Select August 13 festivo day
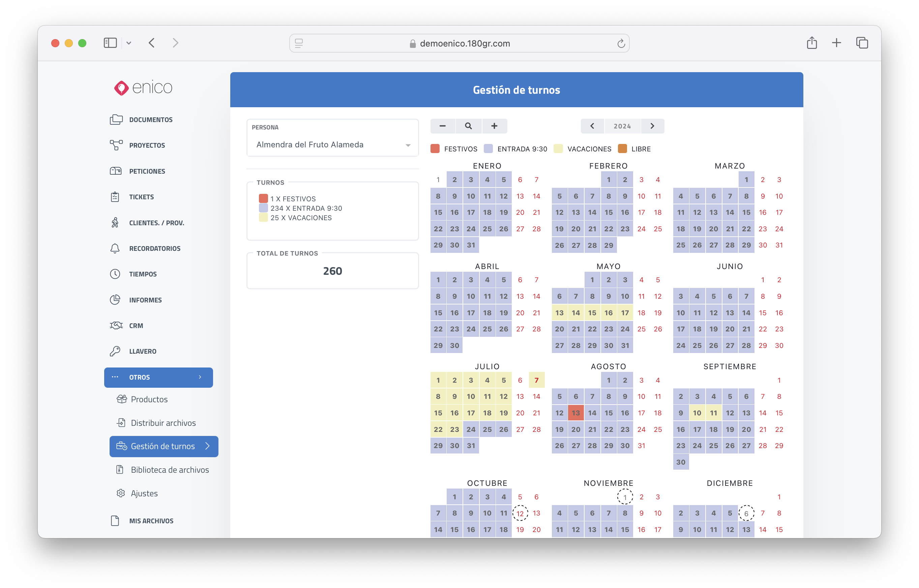The width and height of the screenshot is (919, 588). [x=575, y=413]
